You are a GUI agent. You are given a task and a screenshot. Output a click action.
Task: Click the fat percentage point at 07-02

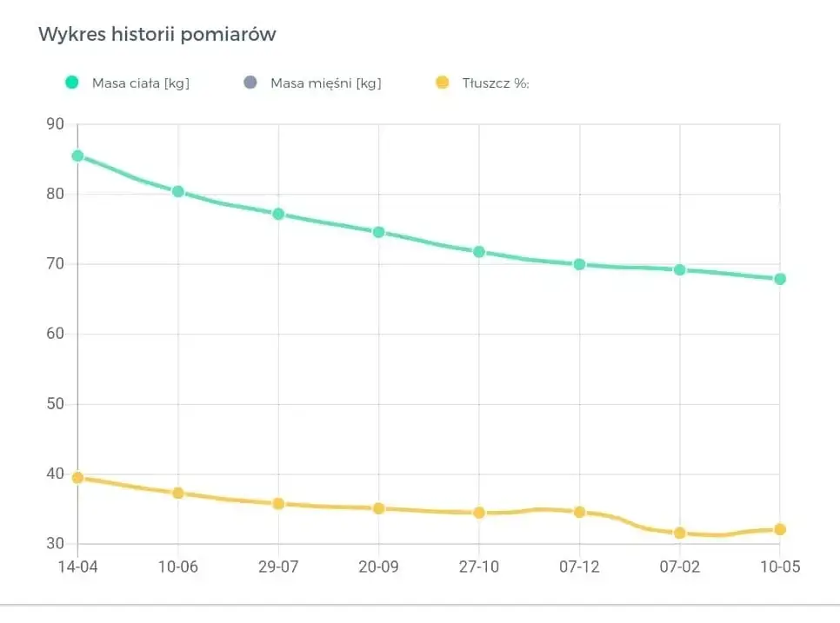(x=680, y=533)
